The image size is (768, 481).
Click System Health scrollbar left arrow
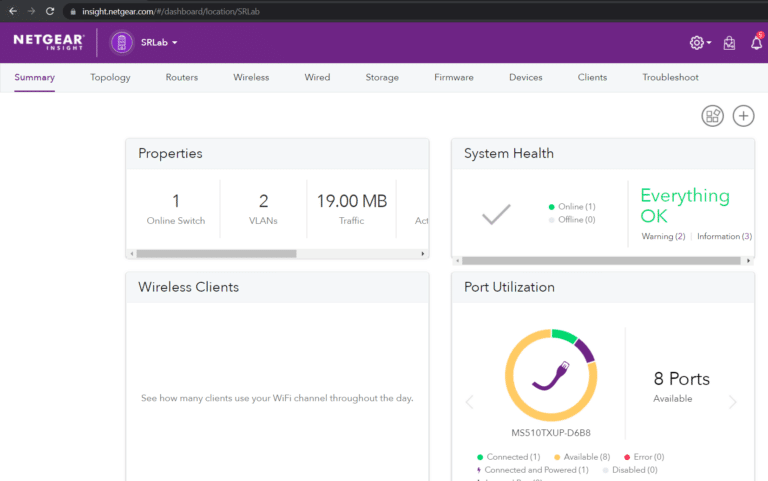[457, 261]
